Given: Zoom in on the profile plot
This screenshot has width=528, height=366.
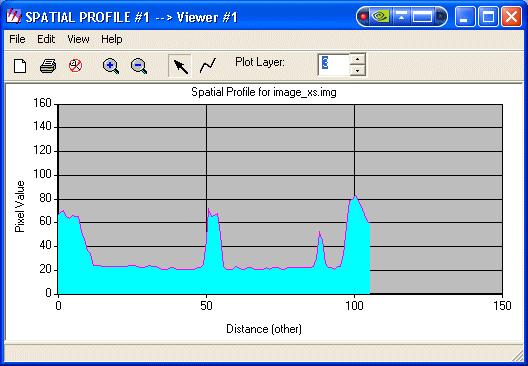Looking at the screenshot, I should [x=111, y=66].
